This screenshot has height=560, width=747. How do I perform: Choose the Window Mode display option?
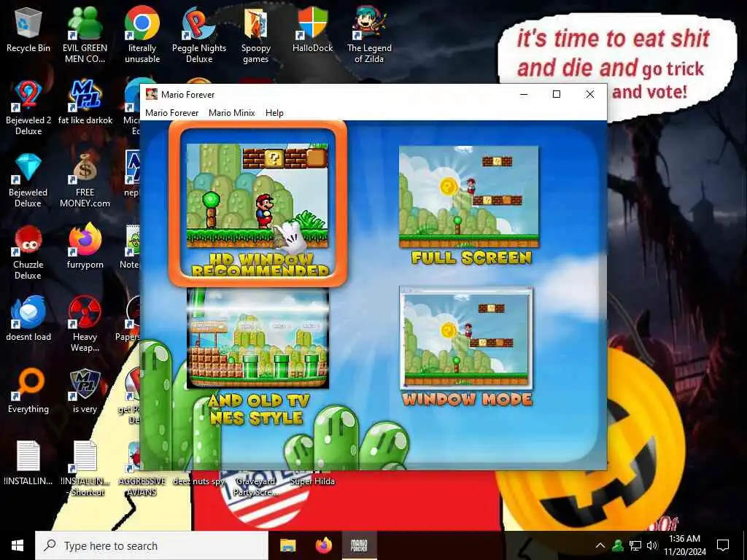point(467,346)
